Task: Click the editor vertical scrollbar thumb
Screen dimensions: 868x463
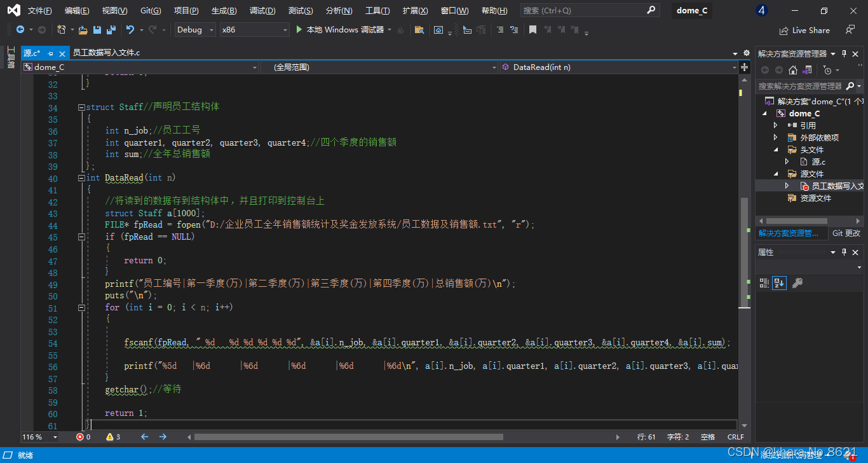Action: 743,251
